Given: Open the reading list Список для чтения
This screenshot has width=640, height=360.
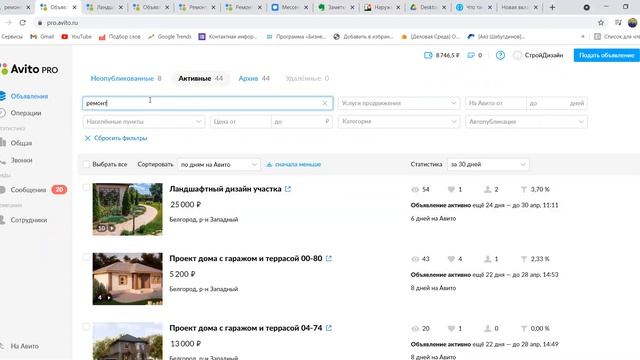Looking at the screenshot, I should (617, 37).
